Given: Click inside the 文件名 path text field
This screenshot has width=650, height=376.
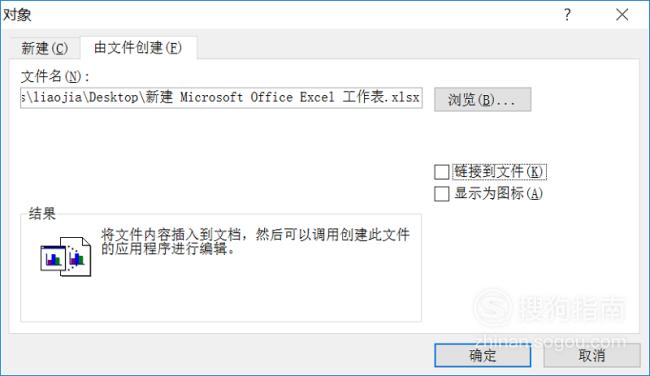Looking at the screenshot, I should [x=221, y=98].
